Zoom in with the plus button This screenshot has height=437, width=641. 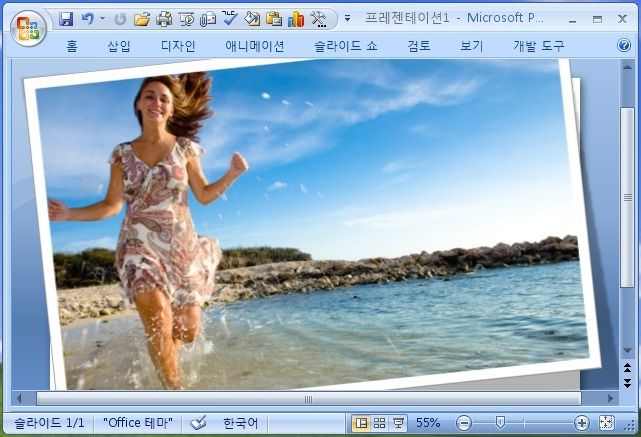coord(581,423)
